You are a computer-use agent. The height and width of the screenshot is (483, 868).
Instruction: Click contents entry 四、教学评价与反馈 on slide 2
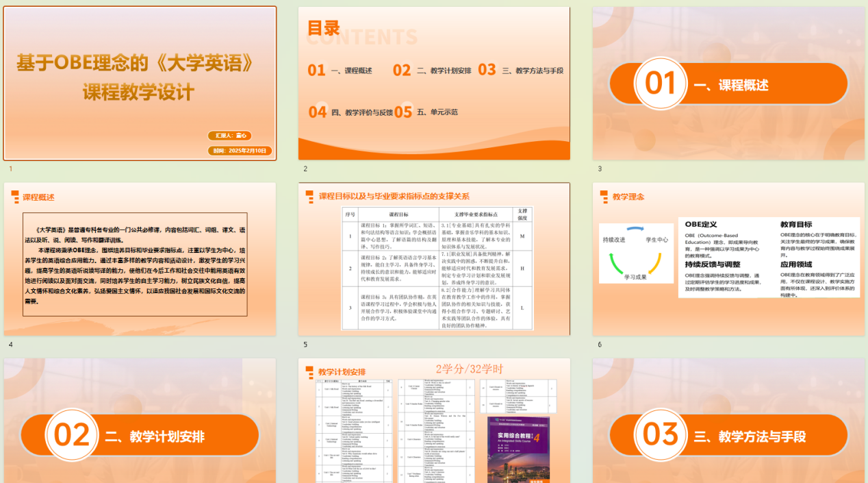click(x=362, y=112)
